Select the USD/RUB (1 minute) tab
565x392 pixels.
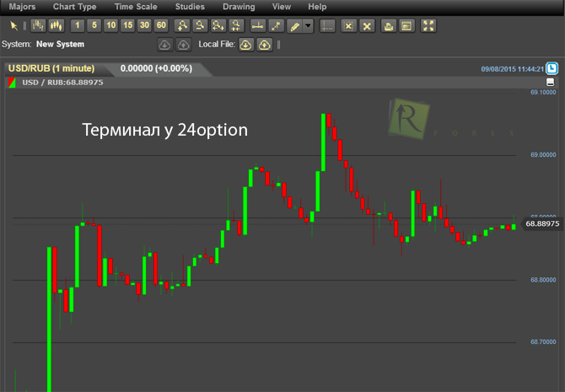(x=51, y=68)
